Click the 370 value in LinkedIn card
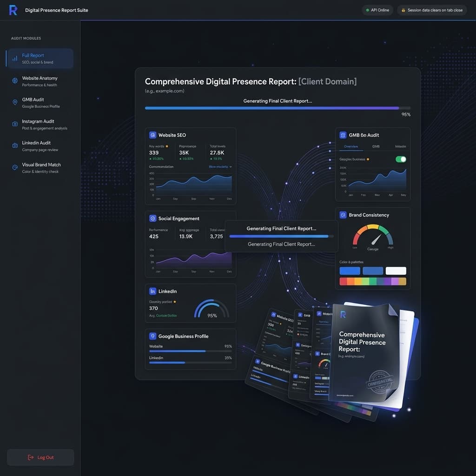This screenshot has width=476, height=476. click(x=153, y=308)
